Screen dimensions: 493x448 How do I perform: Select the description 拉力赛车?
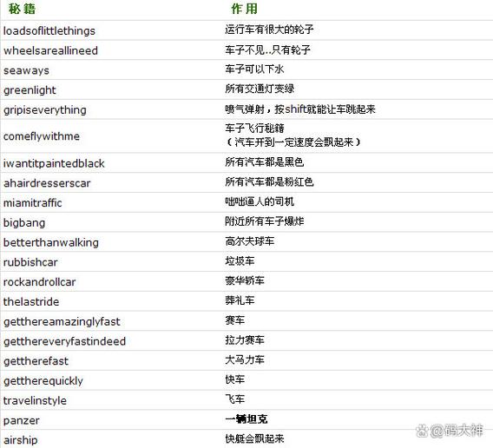(x=245, y=340)
